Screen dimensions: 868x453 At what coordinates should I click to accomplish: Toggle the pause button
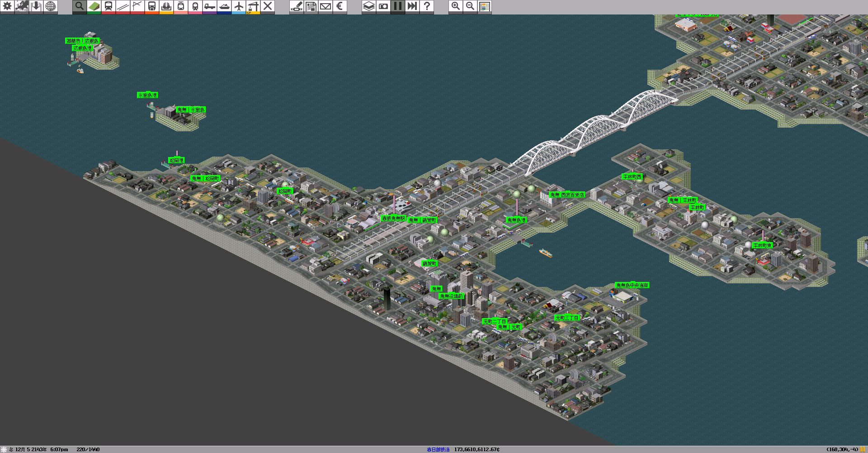click(398, 7)
